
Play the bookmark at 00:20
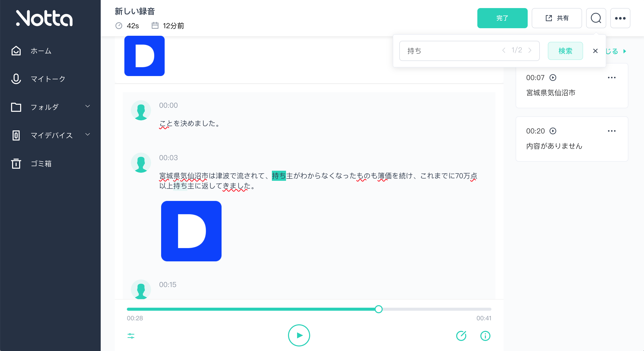click(x=553, y=131)
